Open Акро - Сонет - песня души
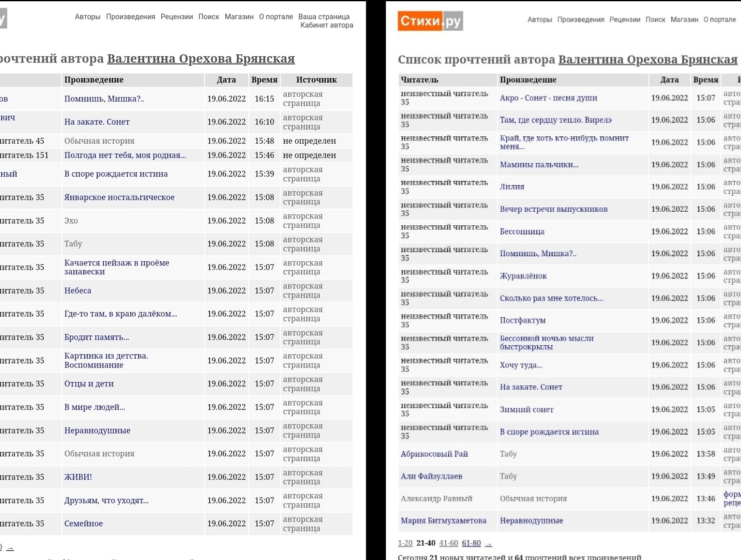 tap(548, 98)
